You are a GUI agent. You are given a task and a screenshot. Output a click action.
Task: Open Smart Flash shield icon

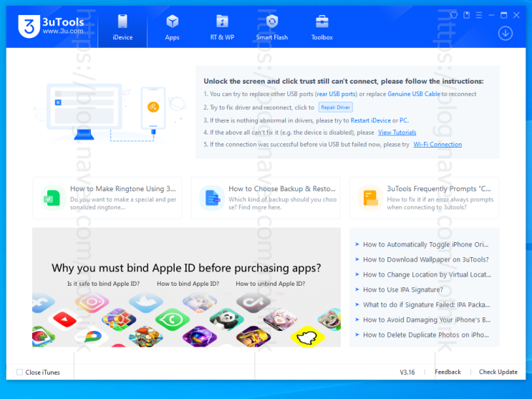tap(272, 21)
